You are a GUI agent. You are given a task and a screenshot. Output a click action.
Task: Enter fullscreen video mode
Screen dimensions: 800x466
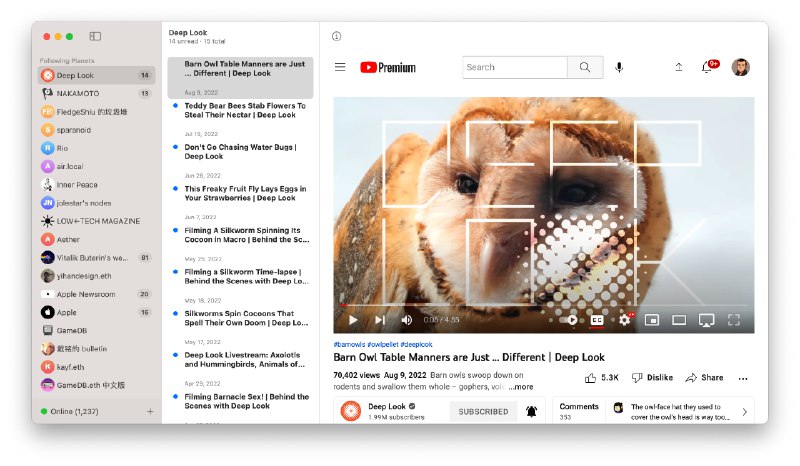click(733, 320)
